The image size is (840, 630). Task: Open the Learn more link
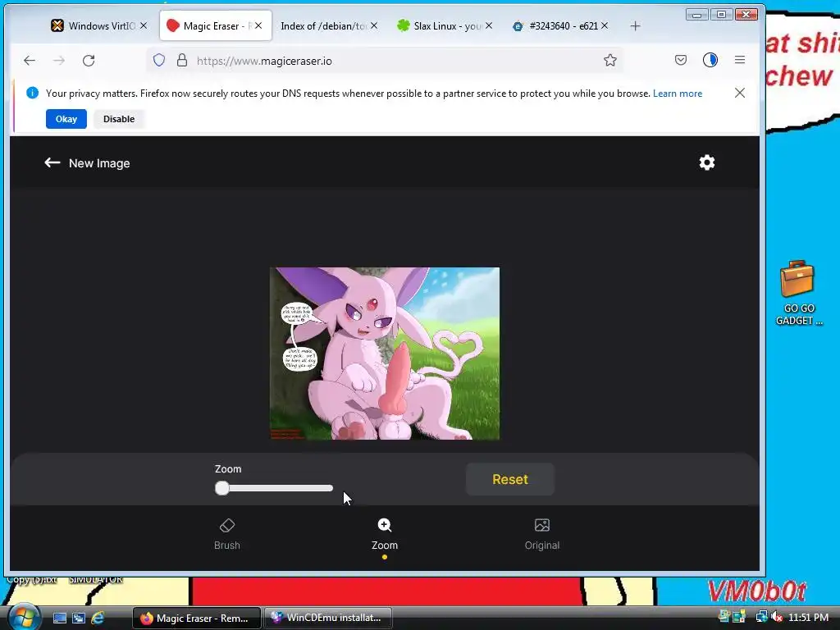click(677, 94)
